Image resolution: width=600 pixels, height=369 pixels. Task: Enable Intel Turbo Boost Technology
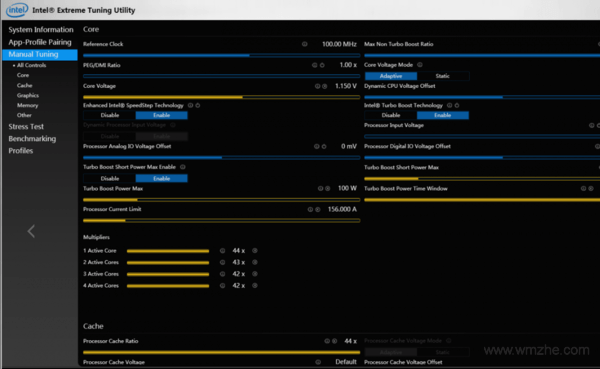click(443, 115)
